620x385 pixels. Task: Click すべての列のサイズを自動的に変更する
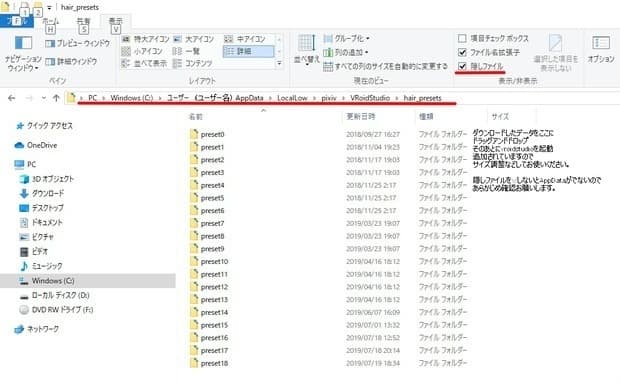coord(386,66)
